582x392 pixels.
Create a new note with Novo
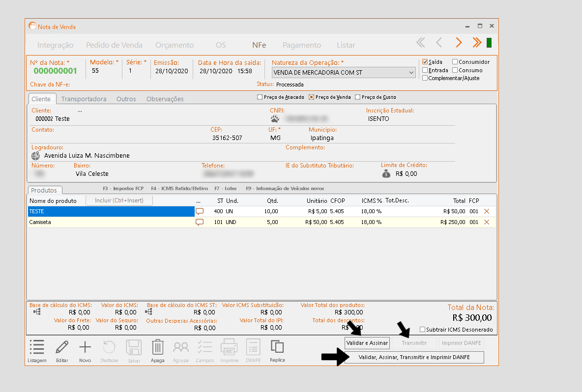click(x=85, y=347)
